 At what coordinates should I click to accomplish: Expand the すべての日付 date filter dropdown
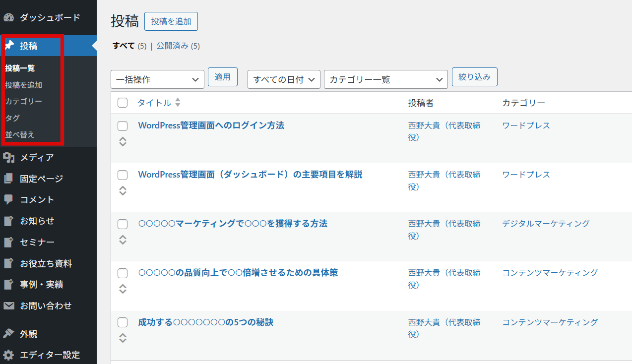coord(284,79)
